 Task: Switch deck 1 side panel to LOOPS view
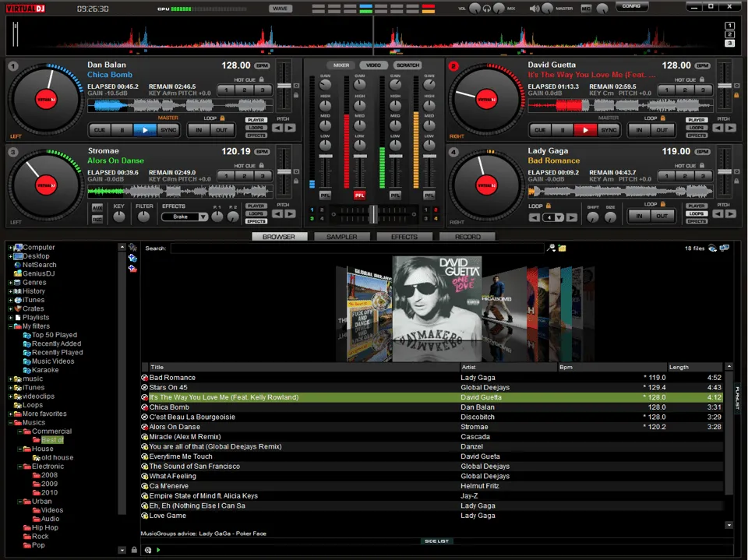click(257, 128)
